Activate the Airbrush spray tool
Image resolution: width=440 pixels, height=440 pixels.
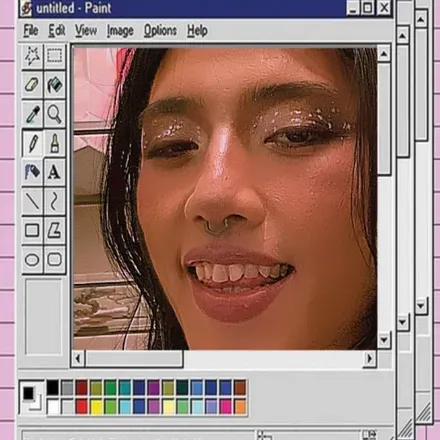pos(32,172)
